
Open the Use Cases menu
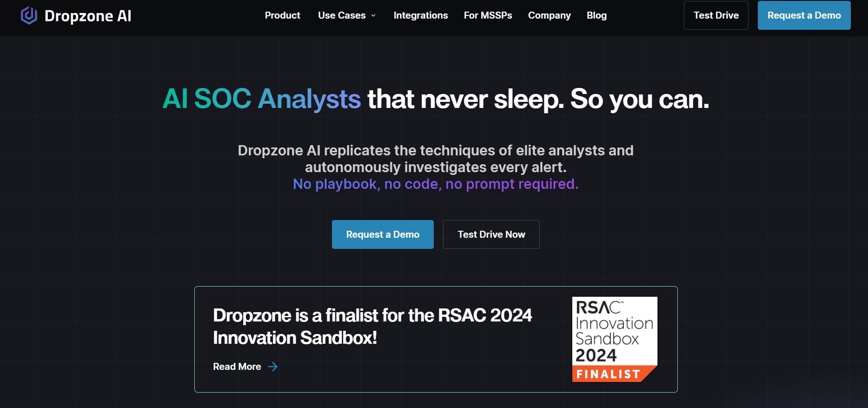342,15
